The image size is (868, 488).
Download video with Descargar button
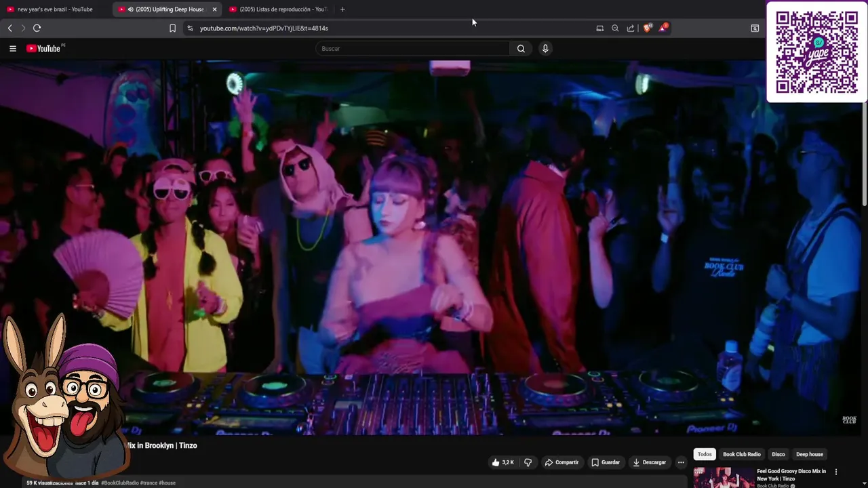point(649,462)
